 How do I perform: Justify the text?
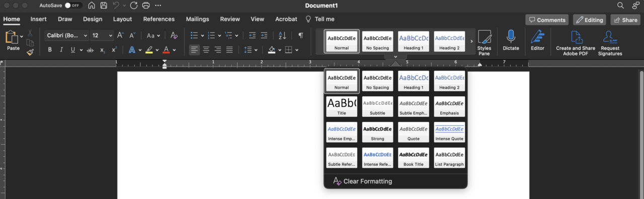pos(229,50)
